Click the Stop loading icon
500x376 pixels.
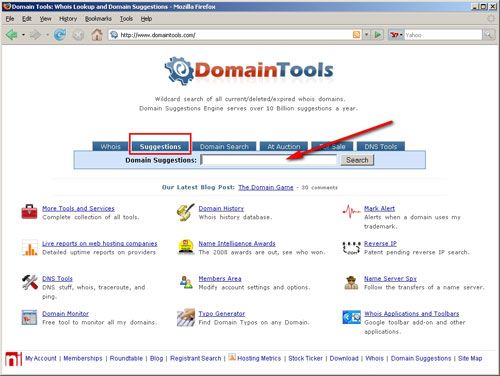78,35
